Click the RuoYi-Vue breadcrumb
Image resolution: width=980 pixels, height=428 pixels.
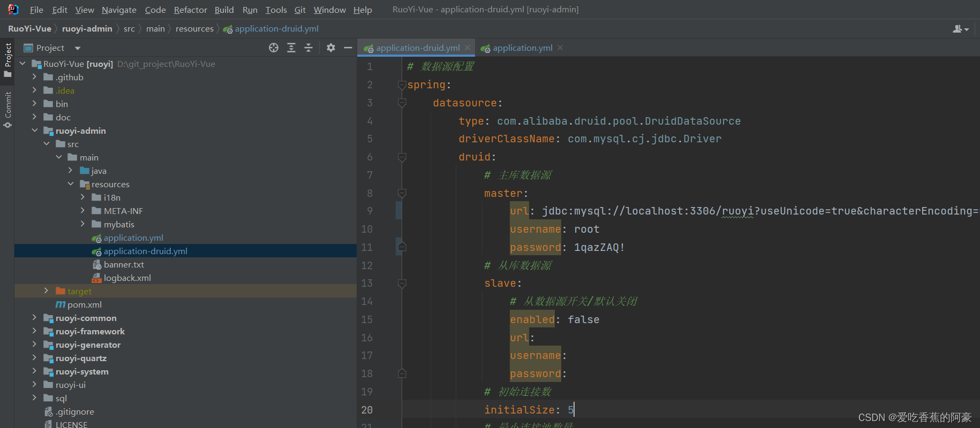pos(29,29)
